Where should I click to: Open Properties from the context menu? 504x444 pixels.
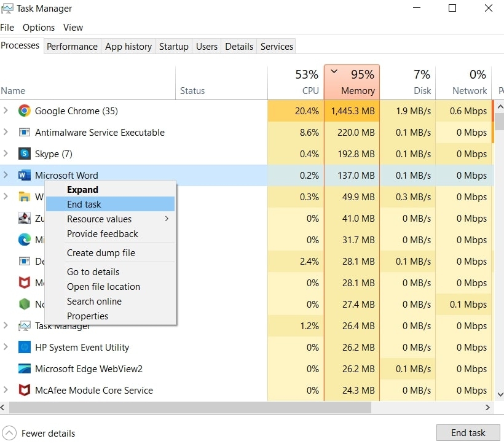(x=110, y=316)
